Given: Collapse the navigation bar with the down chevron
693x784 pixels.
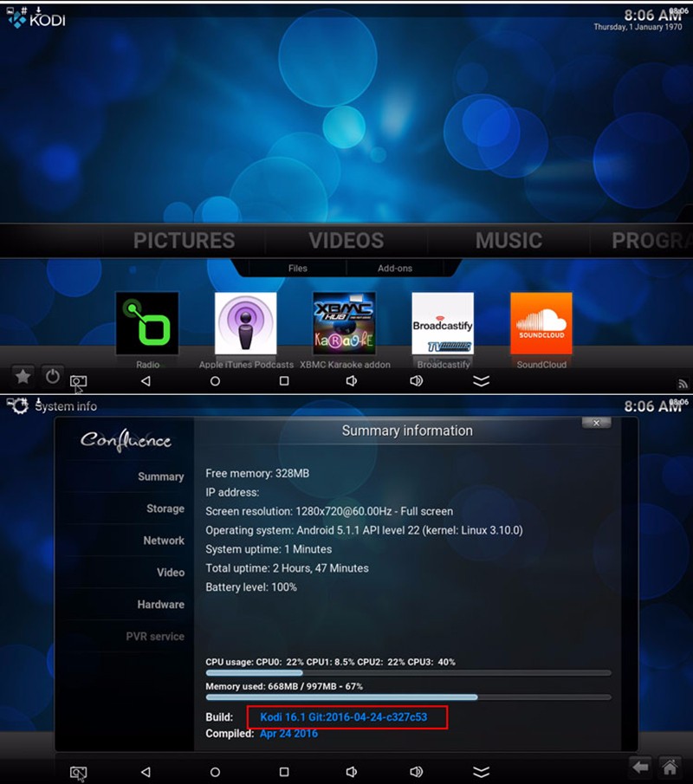Looking at the screenshot, I should [x=482, y=380].
